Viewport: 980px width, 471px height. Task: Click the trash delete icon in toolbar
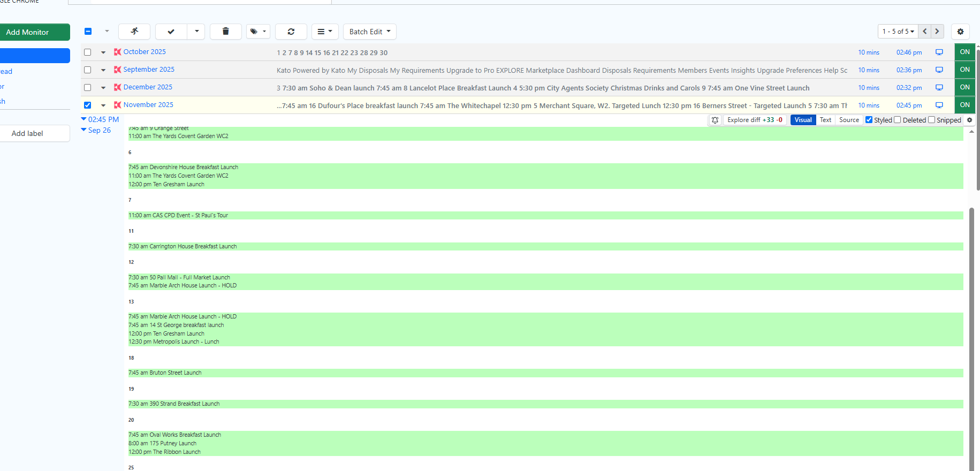point(225,32)
